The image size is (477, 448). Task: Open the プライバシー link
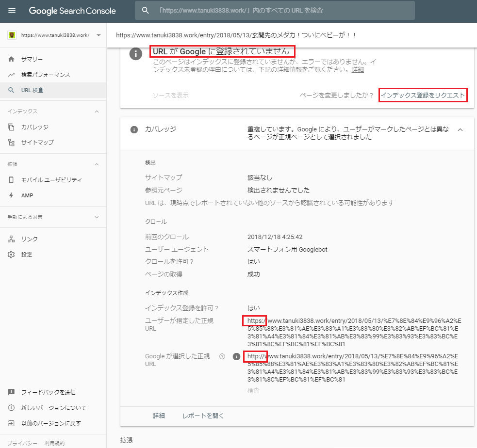22,443
